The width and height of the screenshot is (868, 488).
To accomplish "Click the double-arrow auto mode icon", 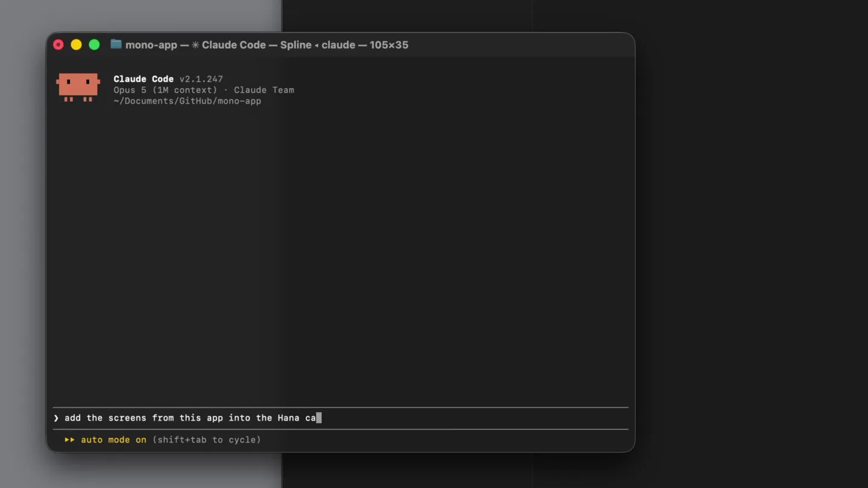I will 70,440.
